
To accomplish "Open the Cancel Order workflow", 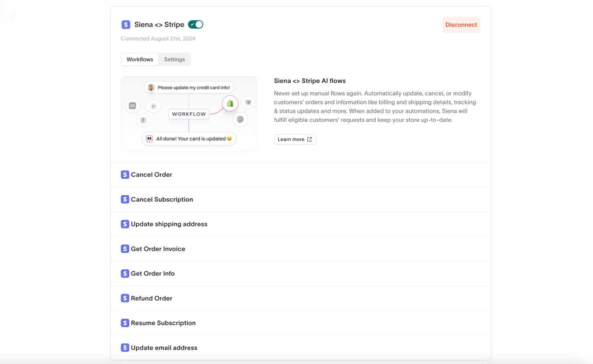I will click(301, 175).
